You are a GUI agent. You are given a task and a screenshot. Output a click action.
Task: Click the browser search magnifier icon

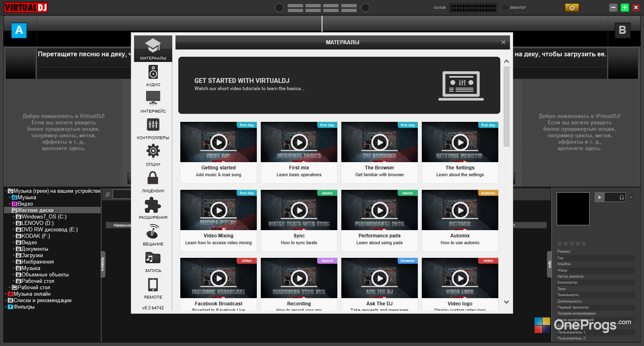click(108, 195)
